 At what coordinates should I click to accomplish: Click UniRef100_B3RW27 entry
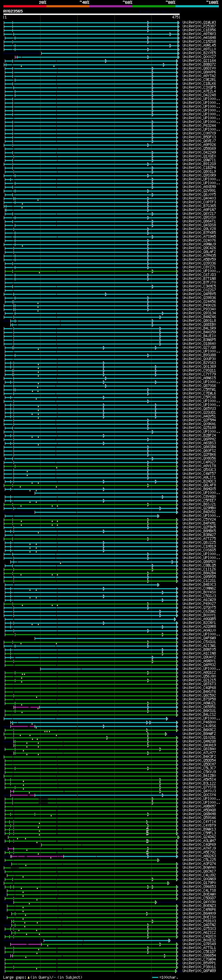click(x=199, y=535)
